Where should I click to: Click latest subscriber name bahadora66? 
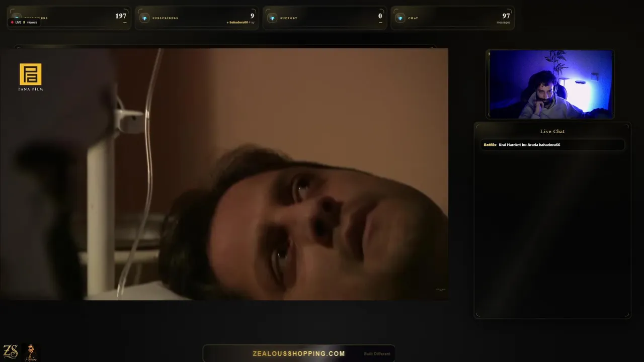[238, 23]
